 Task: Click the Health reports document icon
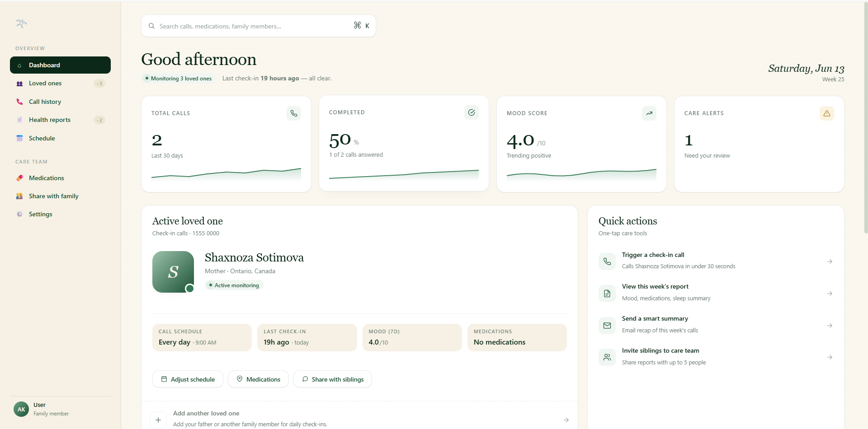(x=19, y=120)
